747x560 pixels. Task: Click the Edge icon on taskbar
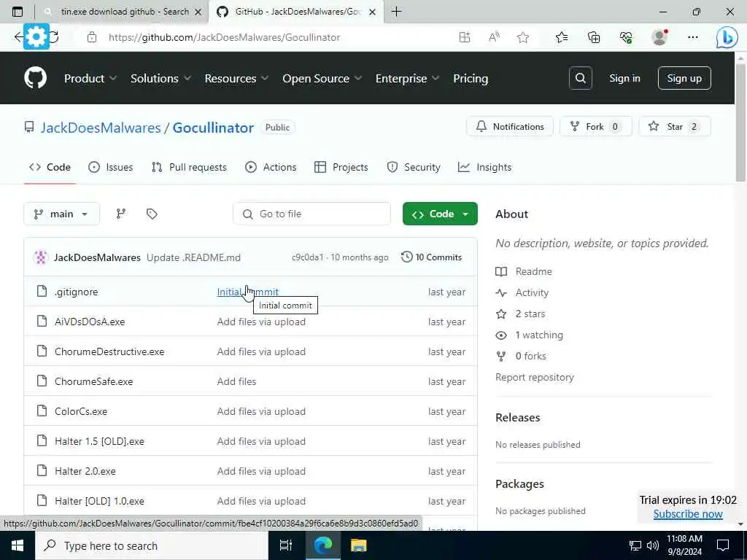pyautogui.click(x=322, y=545)
